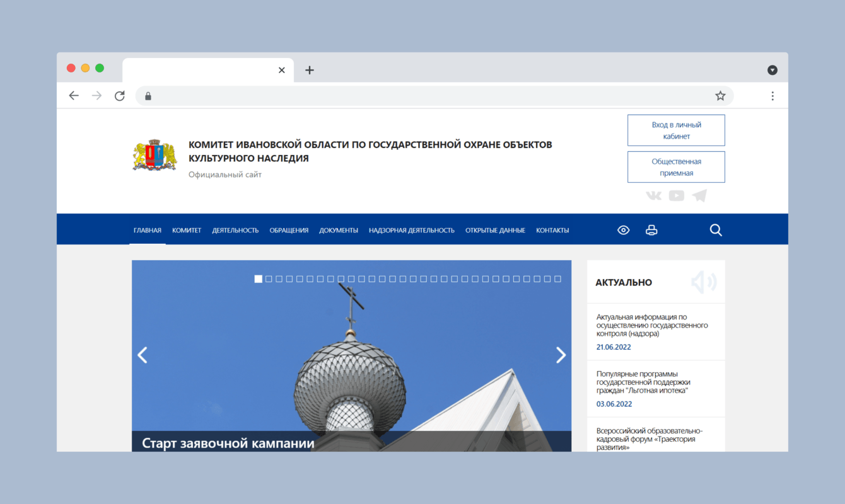Click the padlock icon in the address bar
845x504 pixels.
point(148,95)
